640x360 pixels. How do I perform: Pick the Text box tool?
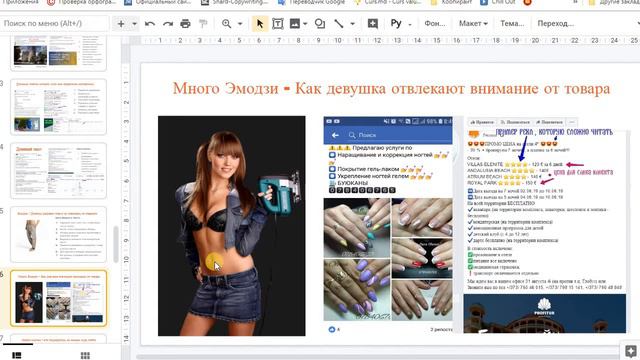click(278, 24)
